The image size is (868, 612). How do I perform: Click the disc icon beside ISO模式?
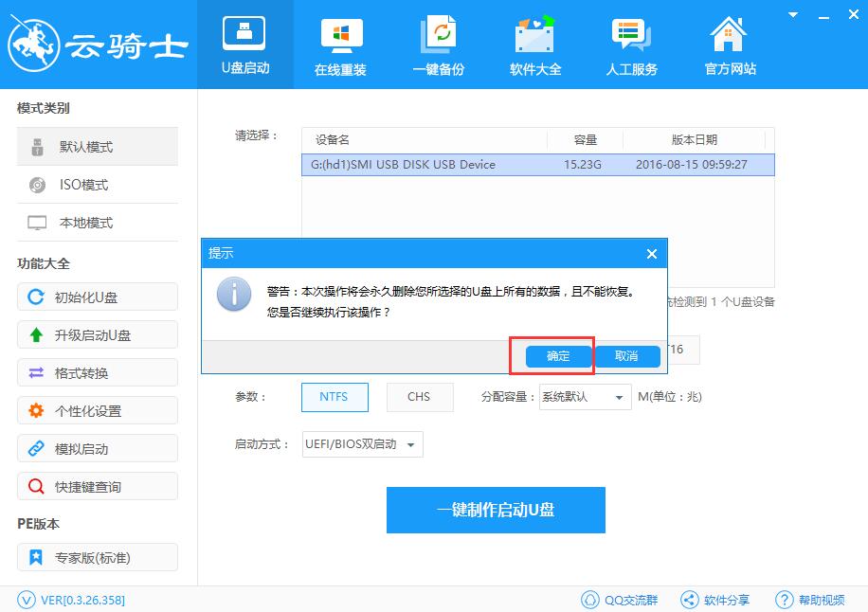pyautogui.click(x=37, y=185)
